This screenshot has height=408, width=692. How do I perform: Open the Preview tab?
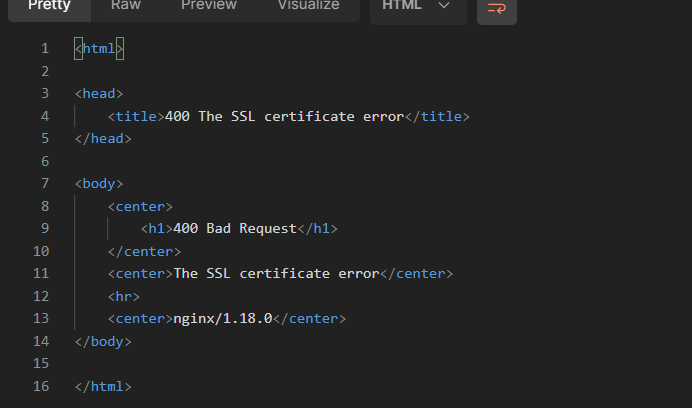pyautogui.click(x=209, y=6)
